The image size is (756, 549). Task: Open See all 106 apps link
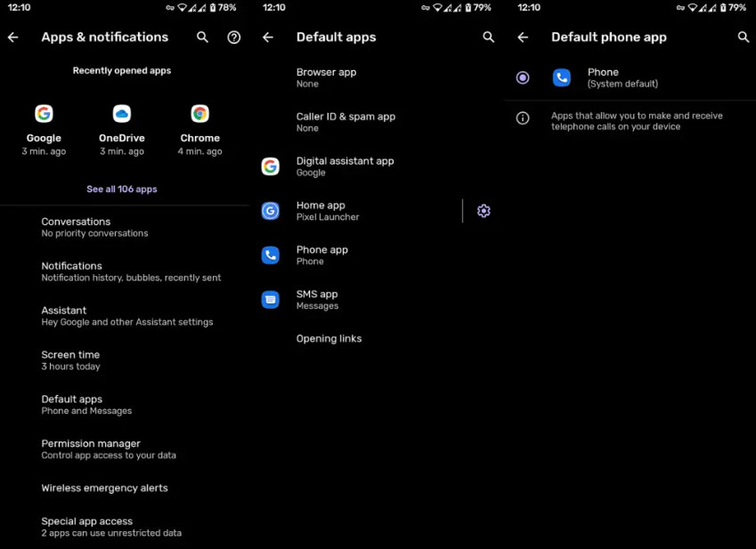(x=122, y=190)
